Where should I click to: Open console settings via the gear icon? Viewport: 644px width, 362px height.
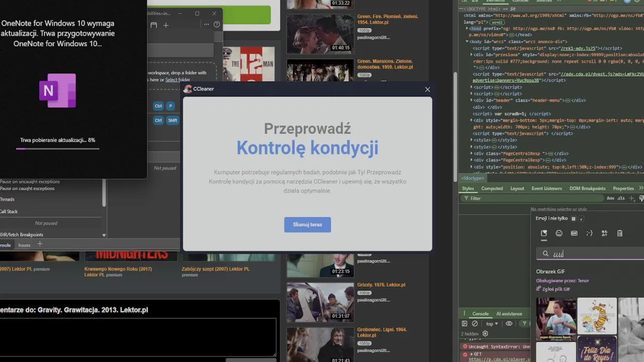(485, 333)
